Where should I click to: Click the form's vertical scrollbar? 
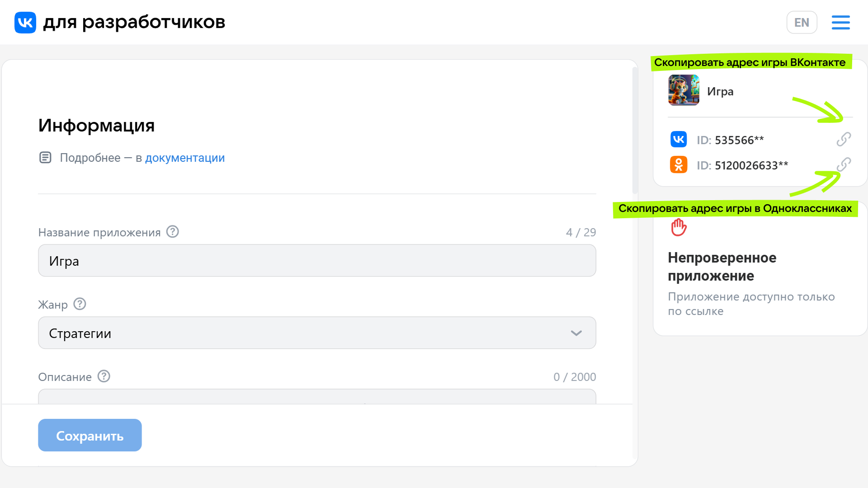(635, 131)
